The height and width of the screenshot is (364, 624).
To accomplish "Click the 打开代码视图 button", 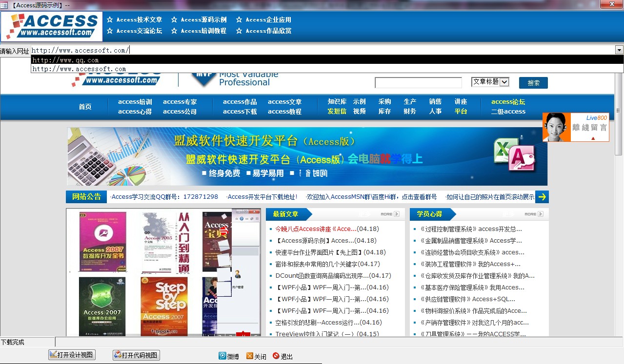I will point(136,355).
